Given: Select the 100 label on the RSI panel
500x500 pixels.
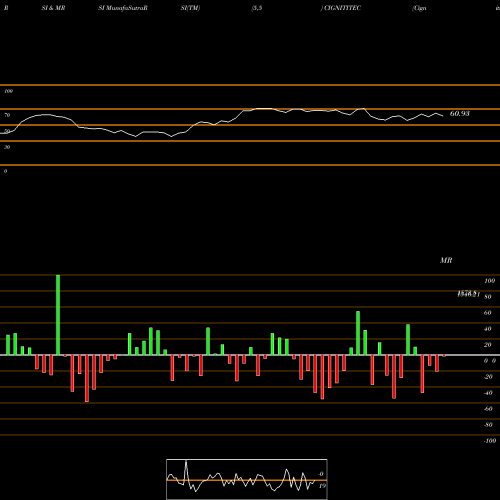Looking at the screenshot, I should [x=8, y=91].
